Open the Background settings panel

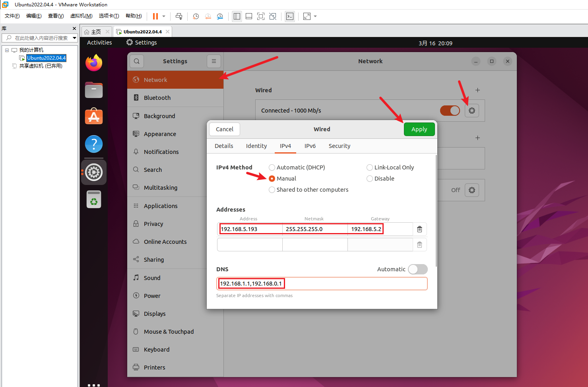coord(175,116)
